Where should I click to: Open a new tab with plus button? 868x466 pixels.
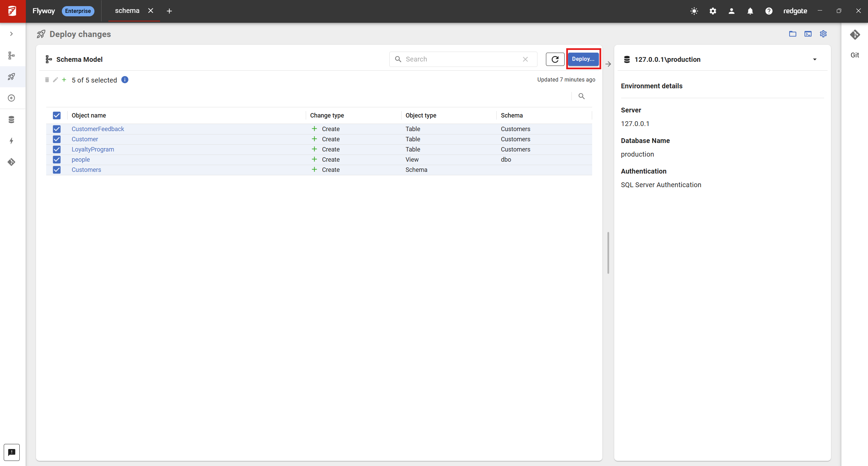[169, 11]
